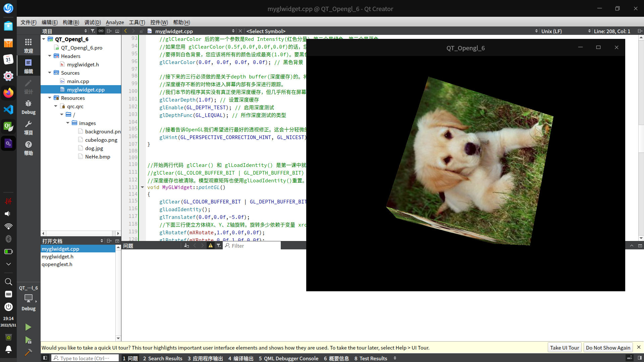The image size is (644, 362).
Task: Clear the 问题 pane with the broom icon
Action: pyautogui.click(x=187, y=245)
